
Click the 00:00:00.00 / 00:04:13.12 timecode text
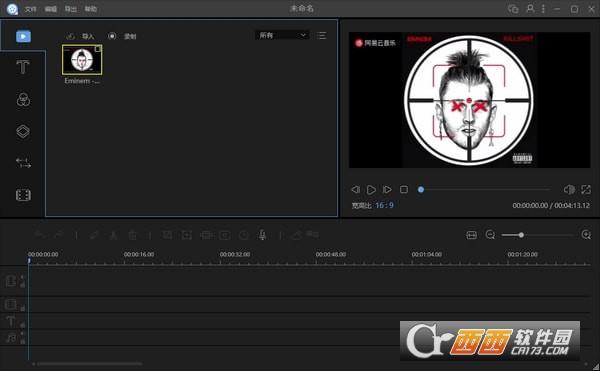[551, 205]
